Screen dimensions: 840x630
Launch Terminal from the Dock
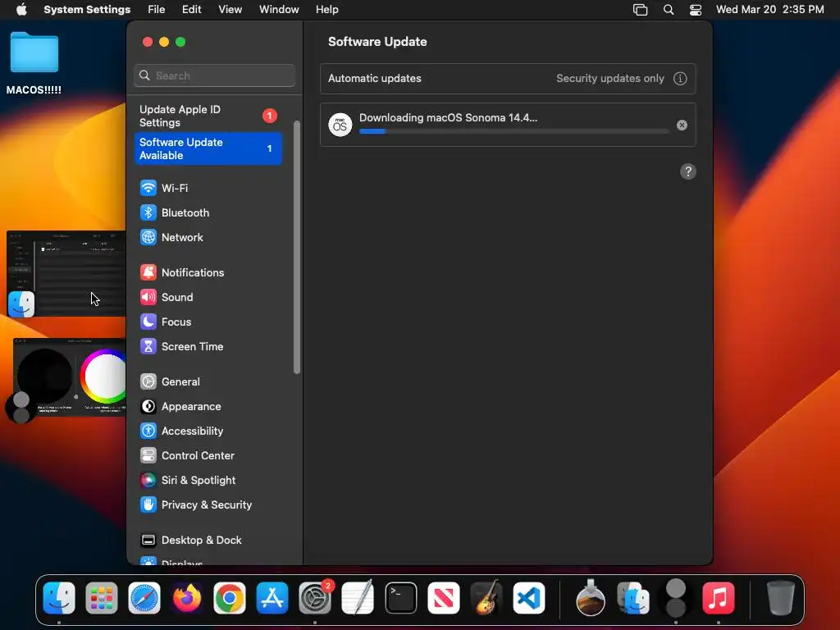pos(400,598)
